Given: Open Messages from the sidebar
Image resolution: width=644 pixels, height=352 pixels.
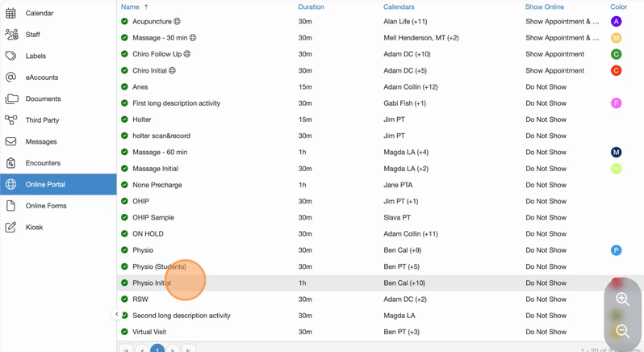Looking at the screenshot, I should (x=40, y=142).
